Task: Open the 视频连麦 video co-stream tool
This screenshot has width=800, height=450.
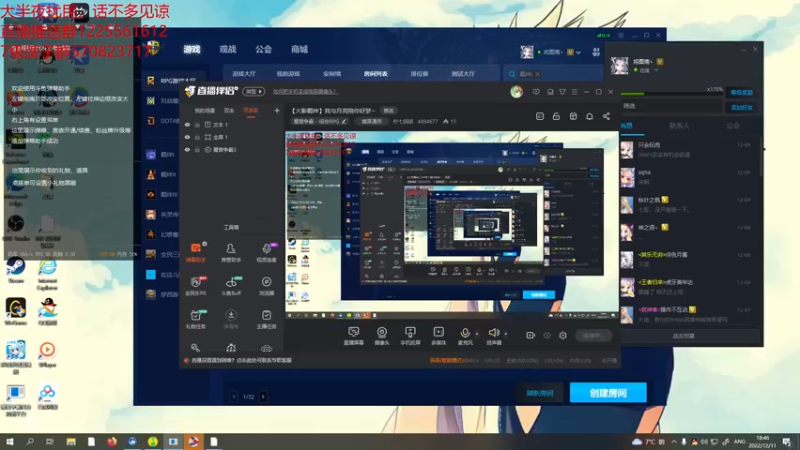Action: pos(266,252)
